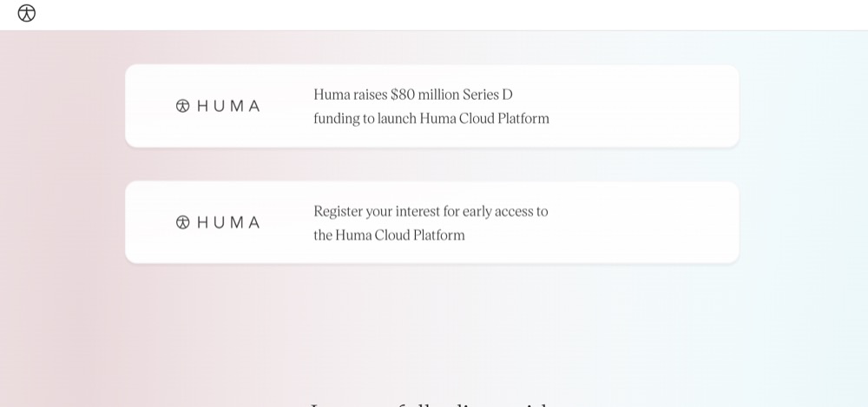The image size is (868, 407).
Task: Click the HUMA wordmark in the Series D card
Action: 228,107
